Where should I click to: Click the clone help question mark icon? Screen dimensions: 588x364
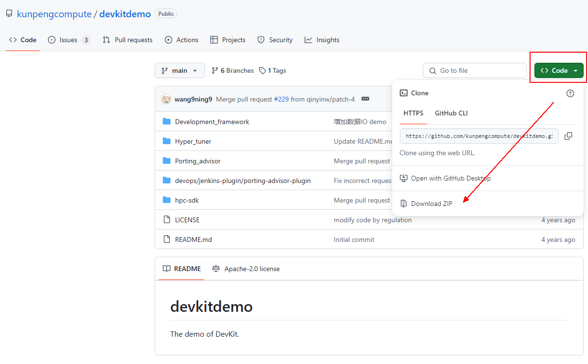pos(570,93)
